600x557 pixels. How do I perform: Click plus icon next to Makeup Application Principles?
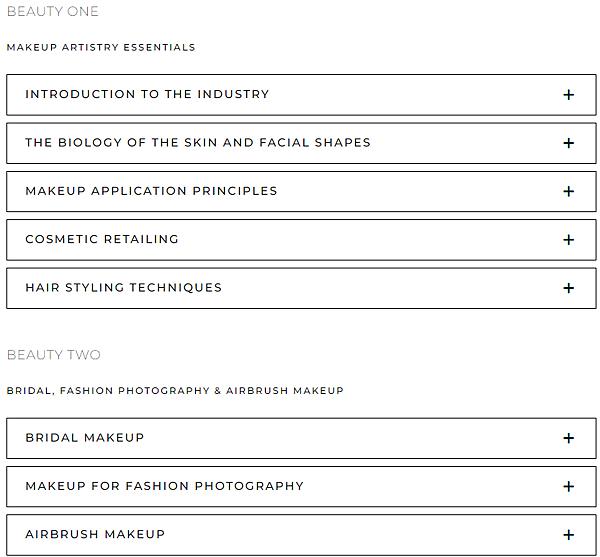point(568,191)
